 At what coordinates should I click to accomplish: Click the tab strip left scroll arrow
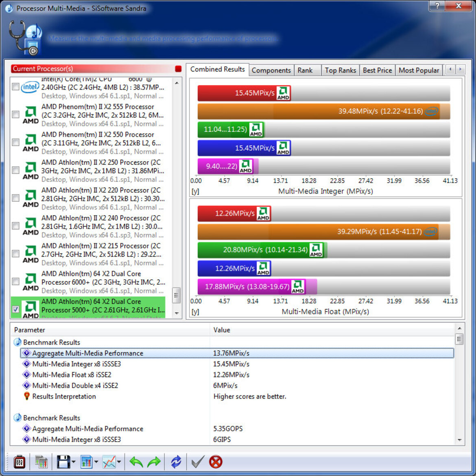tap(450, 70)
